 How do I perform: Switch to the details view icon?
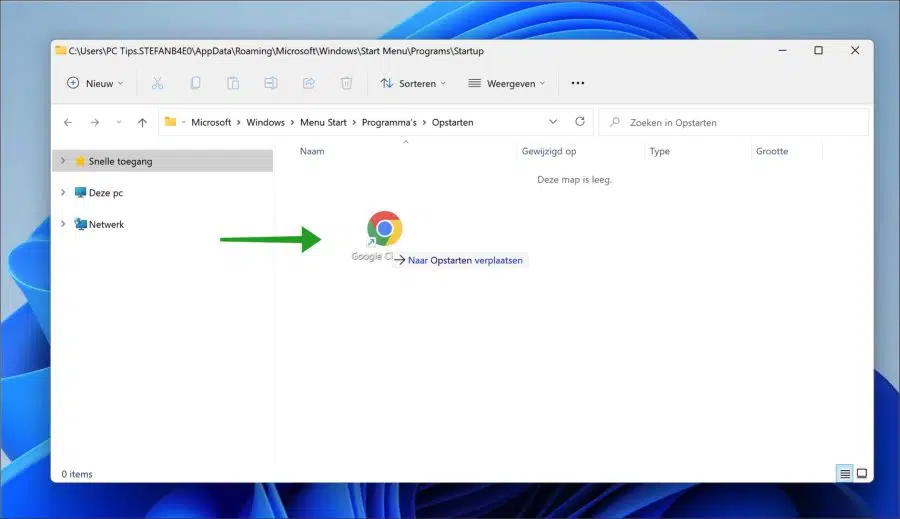click(x=845, y=474)
